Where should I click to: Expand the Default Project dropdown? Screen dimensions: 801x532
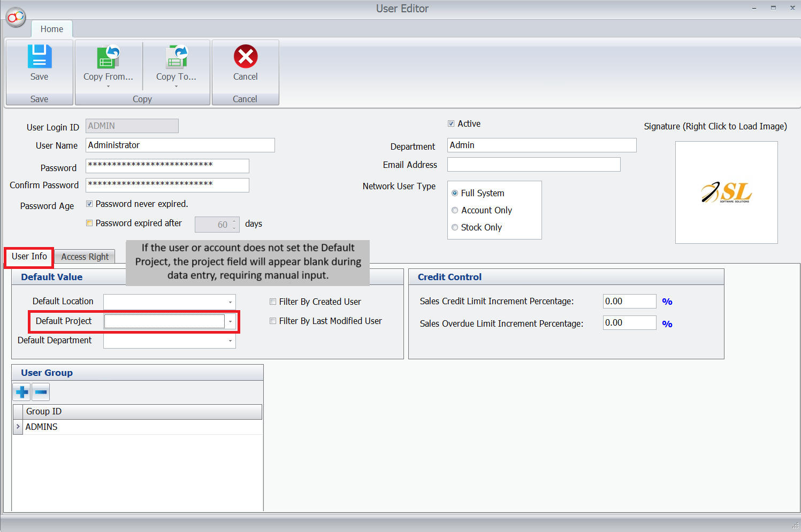(x=230, y=321)
